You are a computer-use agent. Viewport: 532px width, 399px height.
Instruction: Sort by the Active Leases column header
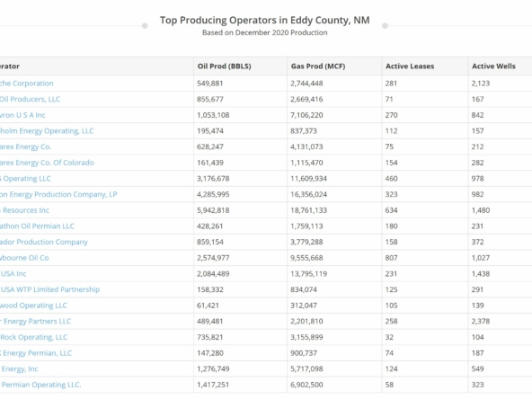(410, 66)
